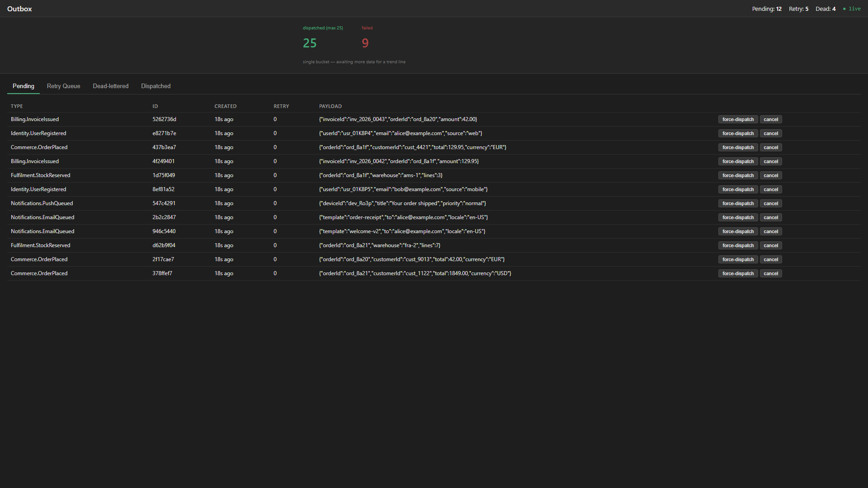This screenshot has height=488, width=868.
Task: Force-dispatch event d62b9f04
Action: 738,245
